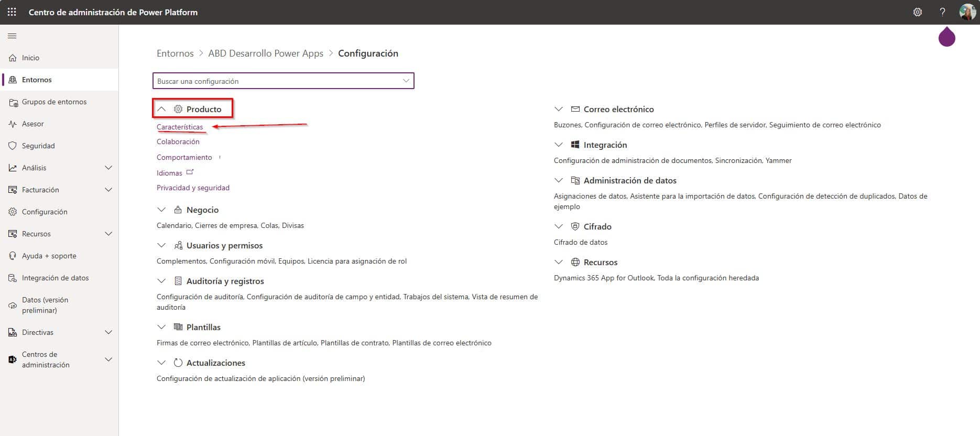Focus the Buscar una configuración field
This screenshot has height=436, width=980.
pyautogui.click(x=284, y=81)
